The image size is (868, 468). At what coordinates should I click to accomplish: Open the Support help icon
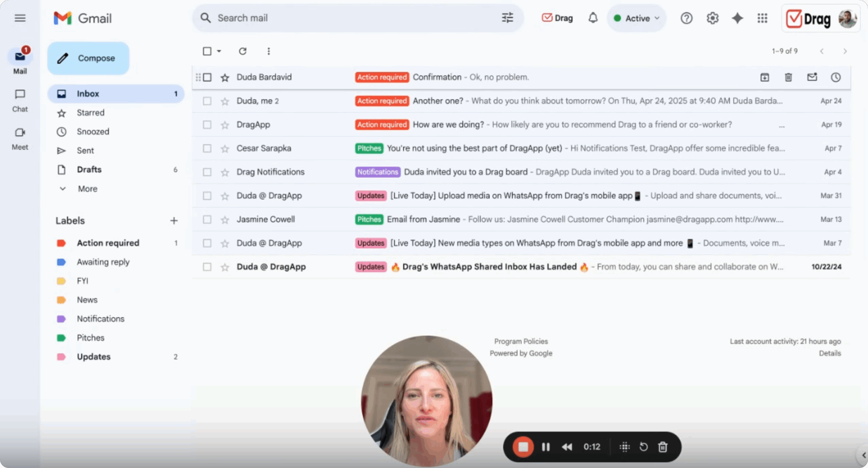point(687,18)
